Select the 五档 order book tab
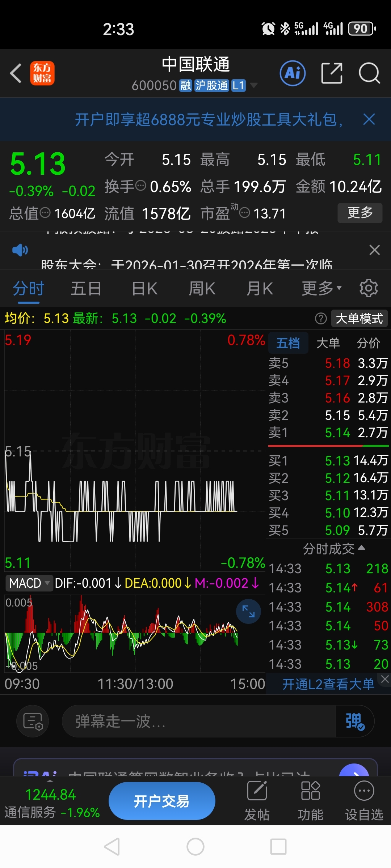Image resolution: width=391 pixels, height=868 pixels. pos(288,343)
